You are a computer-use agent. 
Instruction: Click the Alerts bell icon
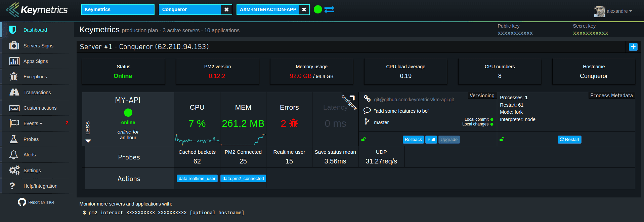pos(13,155)
